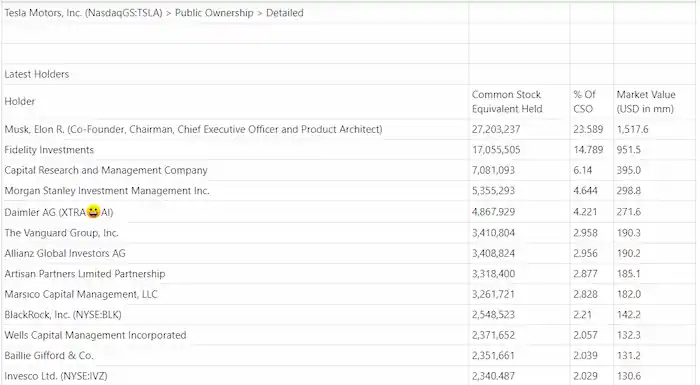The height and width of the screenshot is (385, 700).
Task: Click the shares value 2,548,523
Action: click(x=493, y=315)
